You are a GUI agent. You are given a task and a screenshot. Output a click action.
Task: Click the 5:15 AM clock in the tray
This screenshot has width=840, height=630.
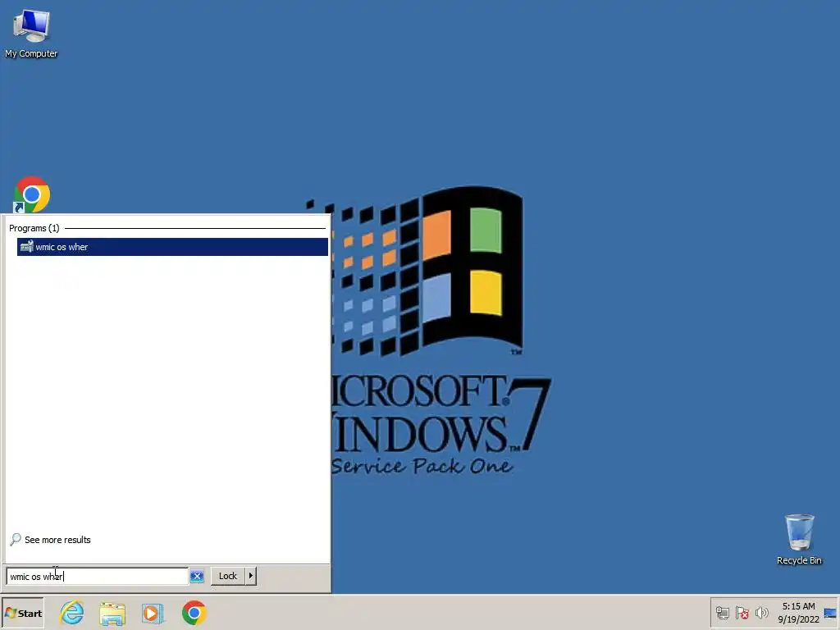click(x=798, y=613)
